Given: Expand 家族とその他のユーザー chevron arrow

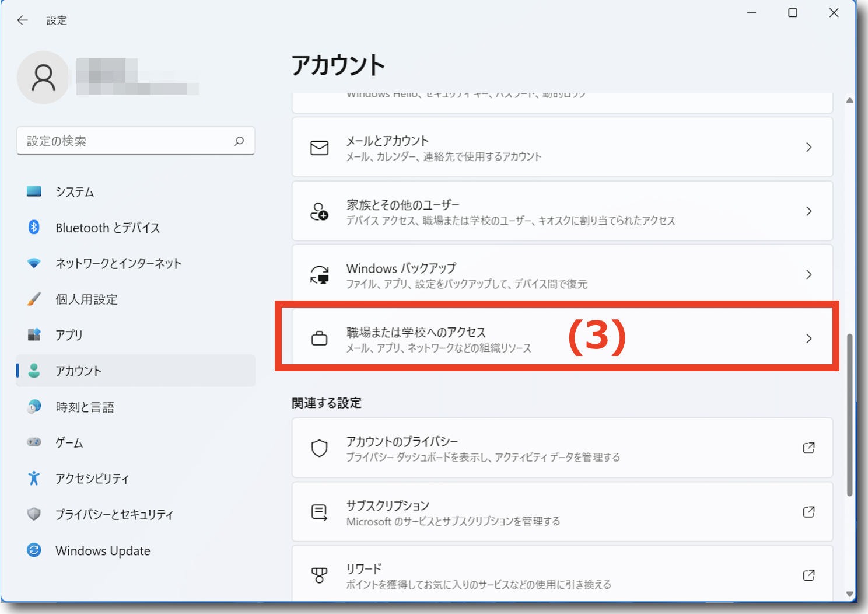Looking at the screenshot, I should (x=808, y=211).
